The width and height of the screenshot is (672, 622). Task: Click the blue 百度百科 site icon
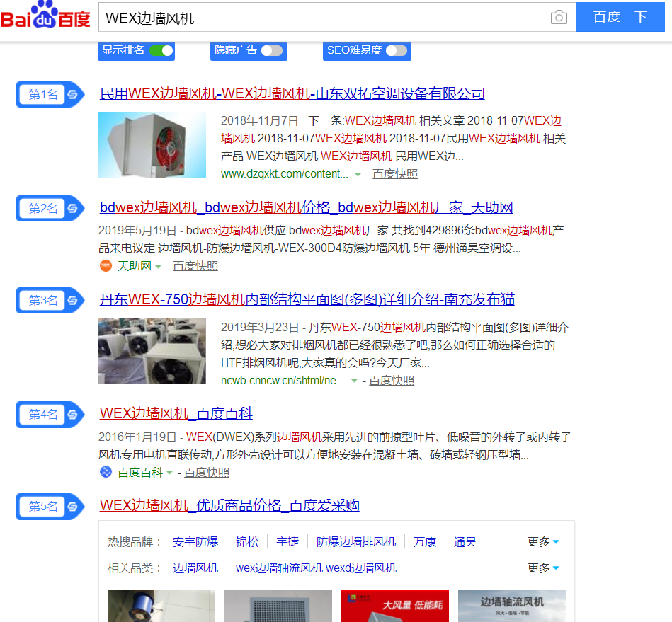click(106, 472)
